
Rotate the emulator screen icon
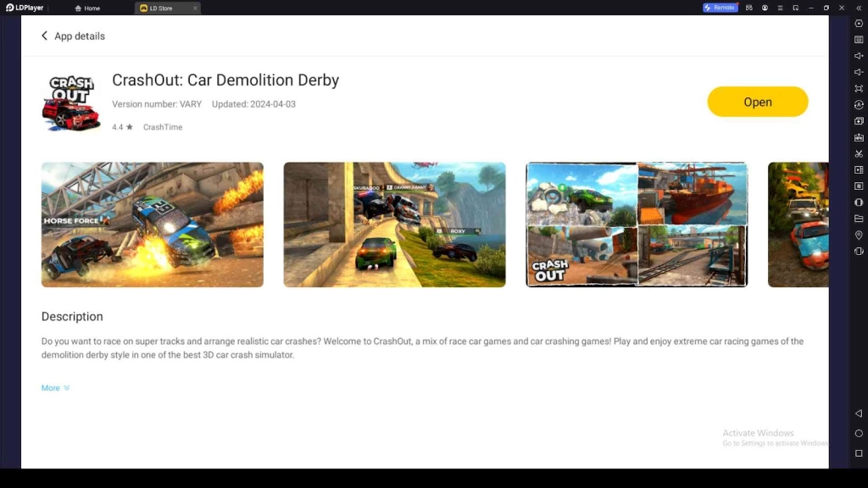click(859, 251)
